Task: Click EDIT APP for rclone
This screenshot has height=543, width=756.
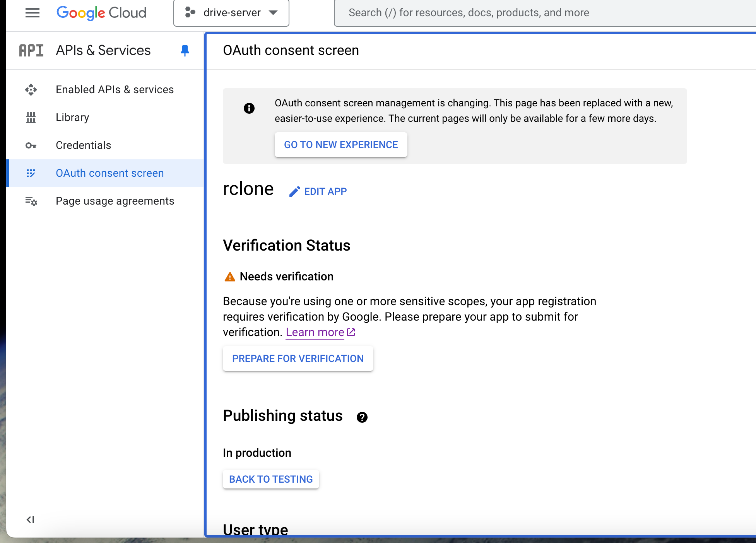Action: pyautogui.click(x=318, y=191)
